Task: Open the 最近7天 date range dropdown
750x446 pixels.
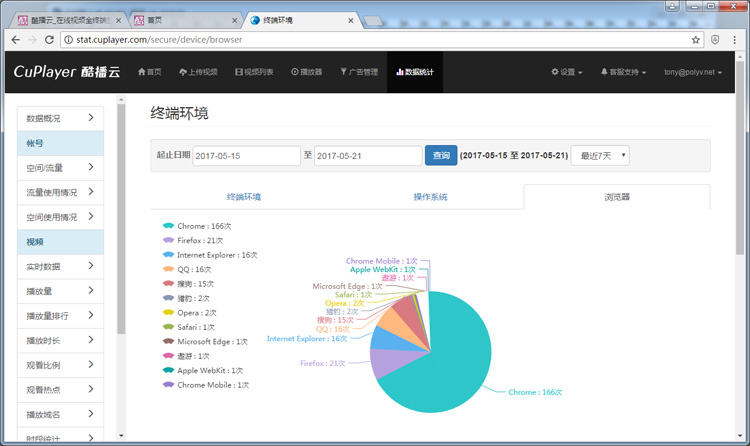Action: click(599, 156)
